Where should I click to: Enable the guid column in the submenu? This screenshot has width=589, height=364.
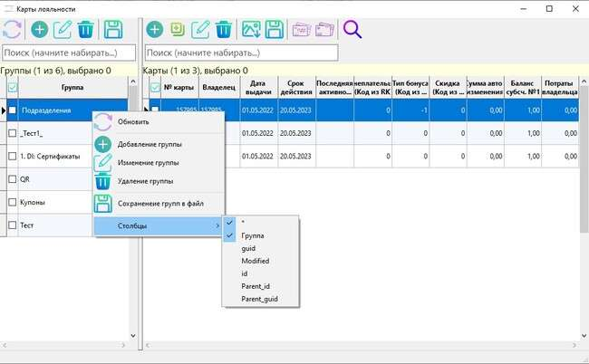pos(249,247)
